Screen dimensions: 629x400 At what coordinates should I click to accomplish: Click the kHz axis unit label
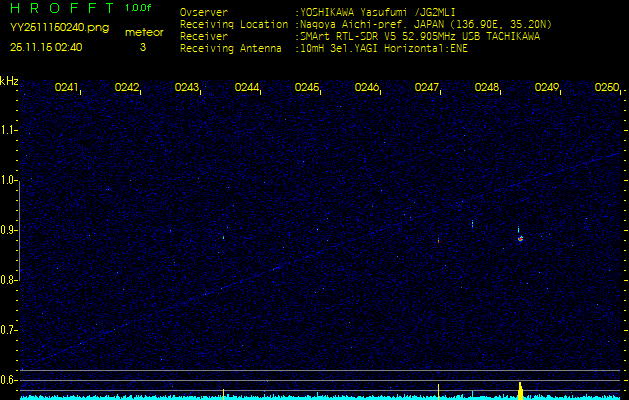[x=9, y=80]
